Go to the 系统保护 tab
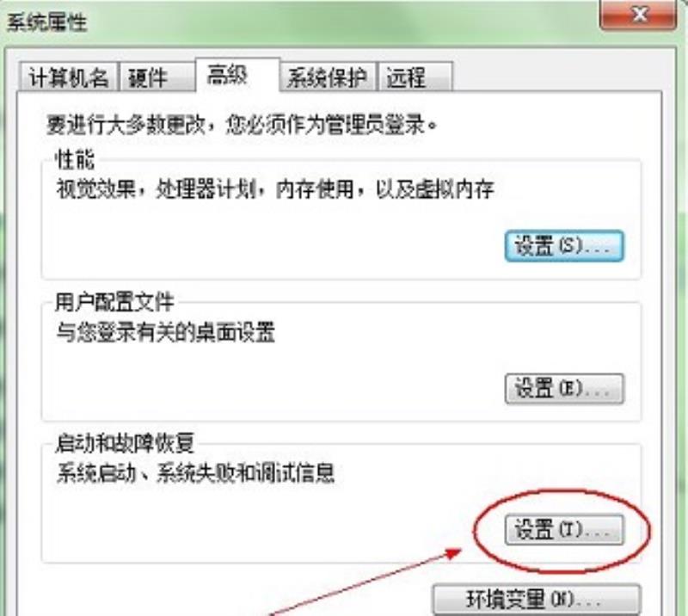Viewport: 688px width, 616px height. (328, 77)
